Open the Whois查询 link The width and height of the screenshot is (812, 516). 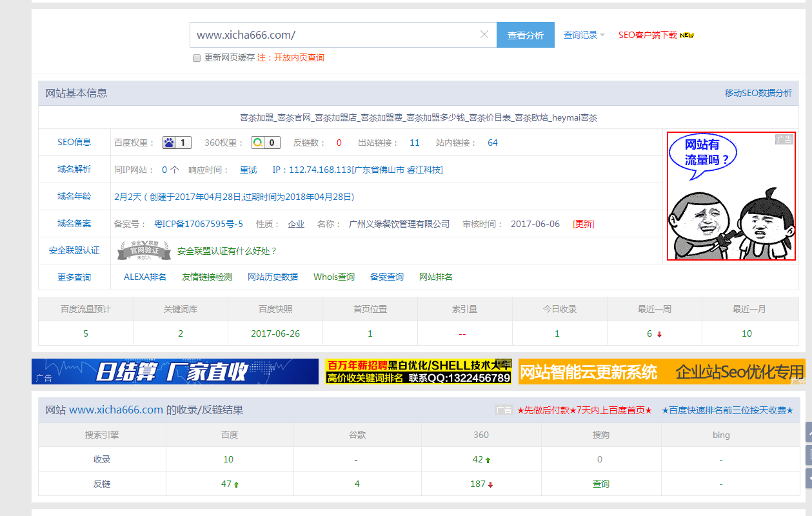point(334,277)
